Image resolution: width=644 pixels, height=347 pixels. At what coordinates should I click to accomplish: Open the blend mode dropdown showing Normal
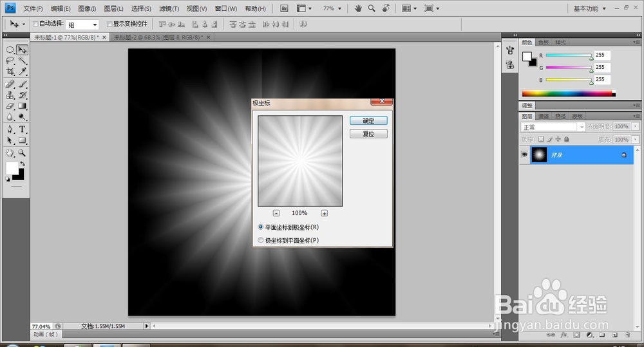click(553, 127)
